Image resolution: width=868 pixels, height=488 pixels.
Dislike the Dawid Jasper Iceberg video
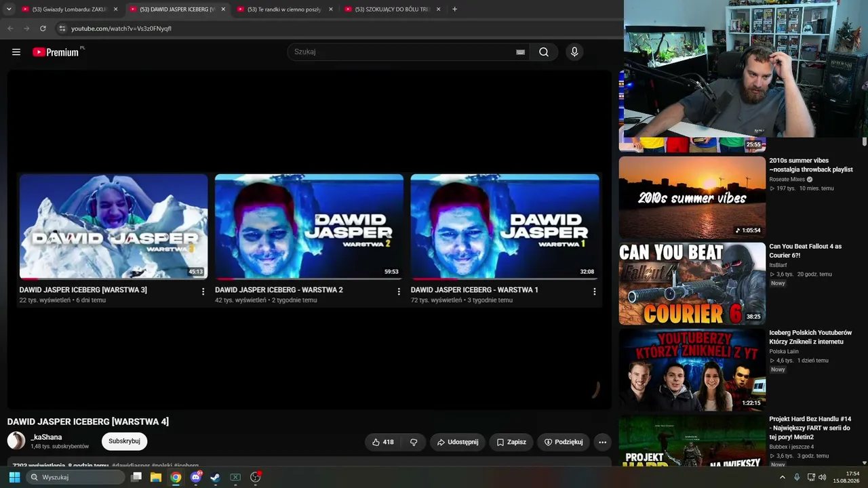(414, 442)
